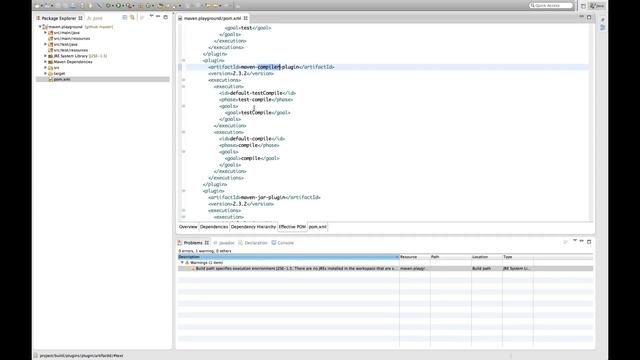
Task: Open the Dependencies editor tab
Action: pyautogui.click(x=214, y=227)
